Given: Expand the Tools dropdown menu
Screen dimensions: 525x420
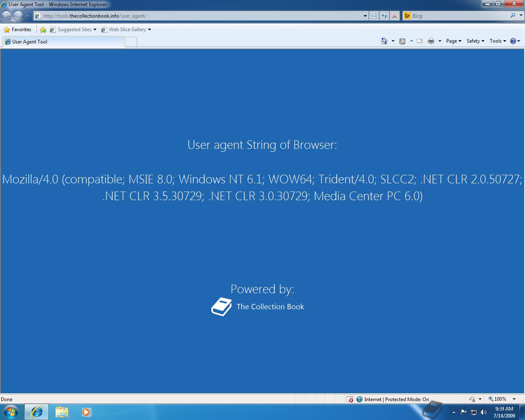Looking at the screenshot, I should 497,41.
